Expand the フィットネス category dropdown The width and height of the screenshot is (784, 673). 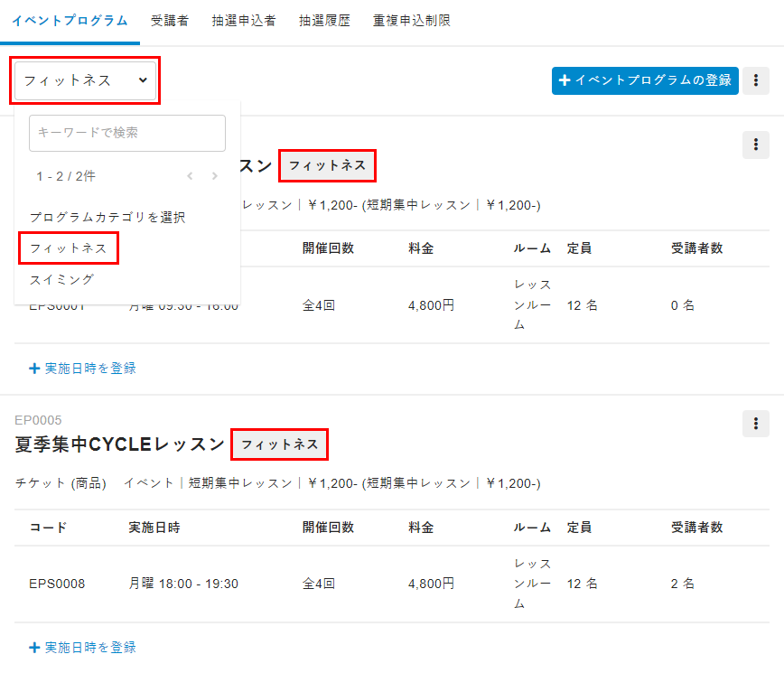(x=86, y=80)
